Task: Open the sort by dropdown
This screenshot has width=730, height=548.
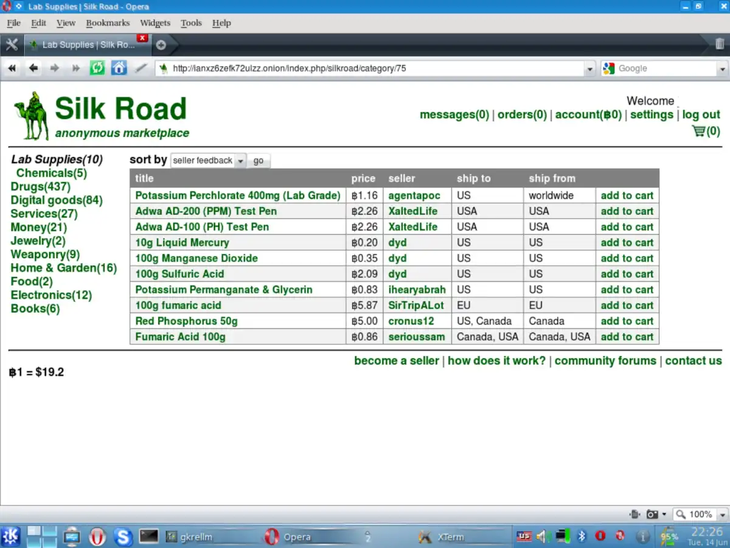Action: [208, 160]
